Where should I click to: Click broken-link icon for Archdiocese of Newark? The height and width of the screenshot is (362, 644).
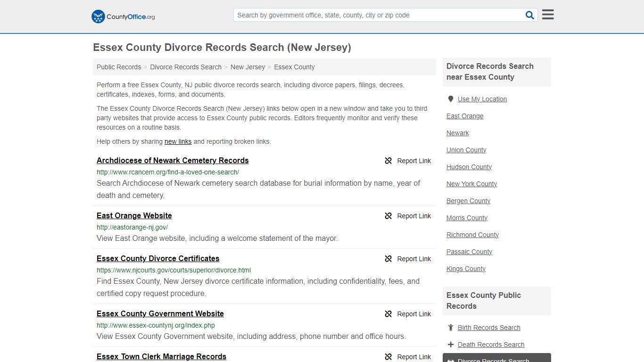point(388,161)
